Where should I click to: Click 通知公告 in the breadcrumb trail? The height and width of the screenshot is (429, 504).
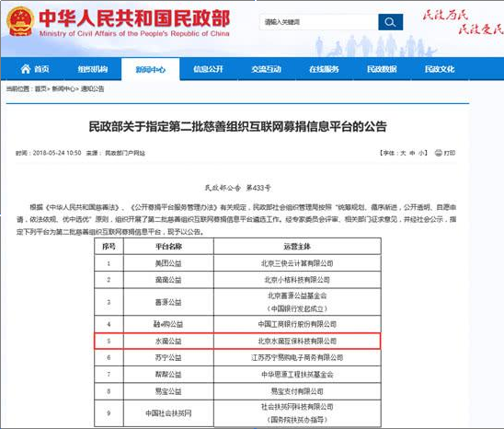(93, 88)
